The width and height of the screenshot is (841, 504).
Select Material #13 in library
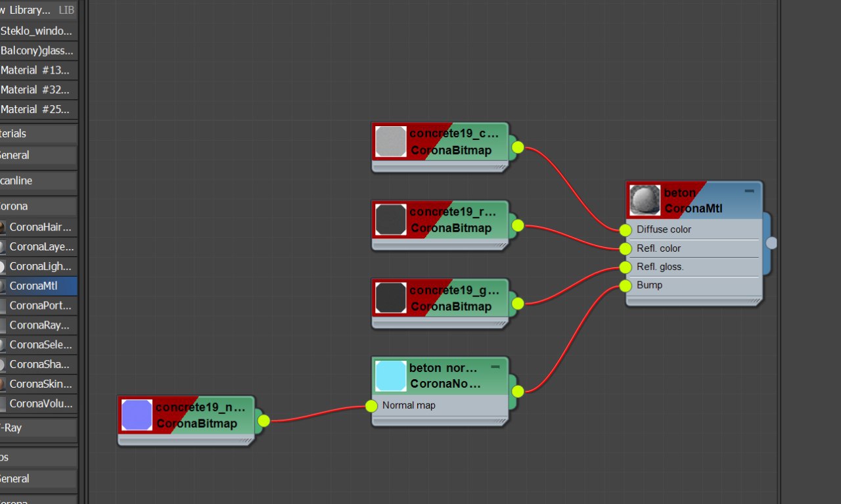[x=38, y=70]
